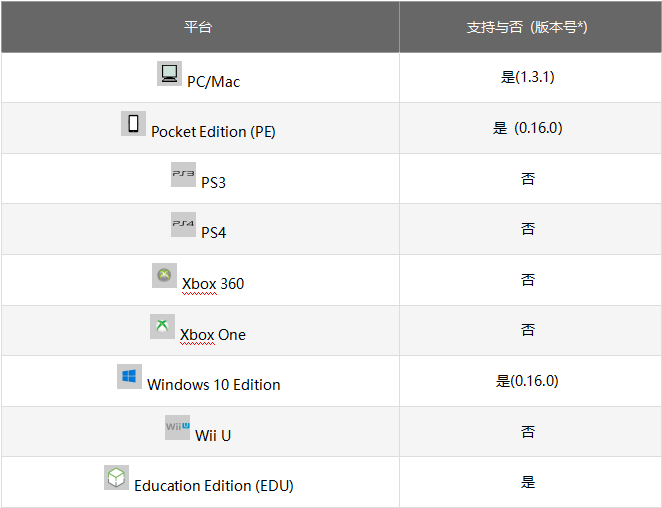The width and height of the screenshot is (662, 508).
Task: Click the Windows 10 logo icon
Action: [x=129, y=377]
